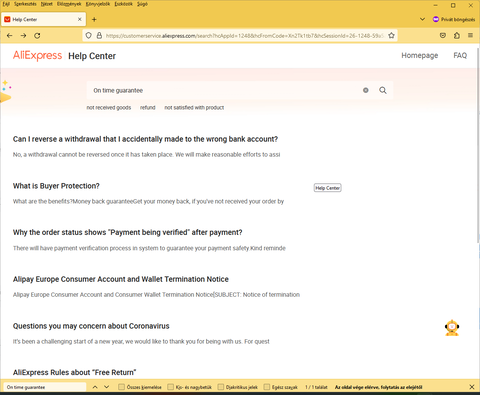Go to the Homepage link
The width and height of the screenshot is (480, 395).
420,55
